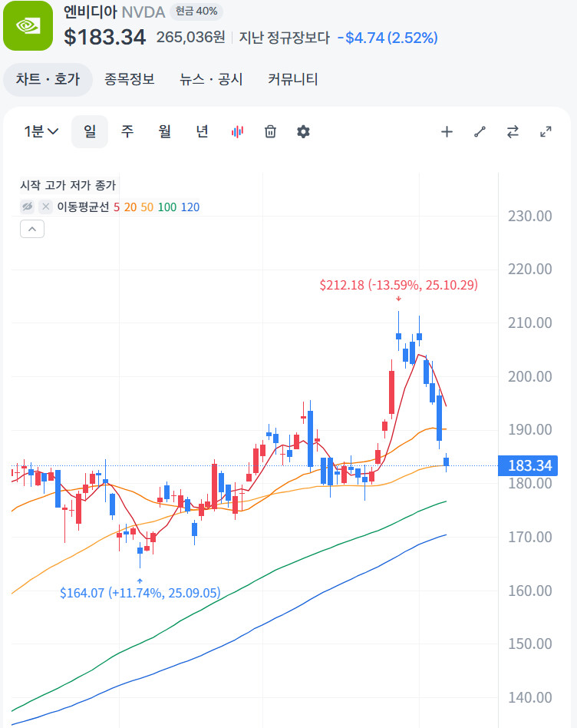The width and height of the screenshot is (577, 728).
Task: Remove moving average with X icon
Action: 45,207
